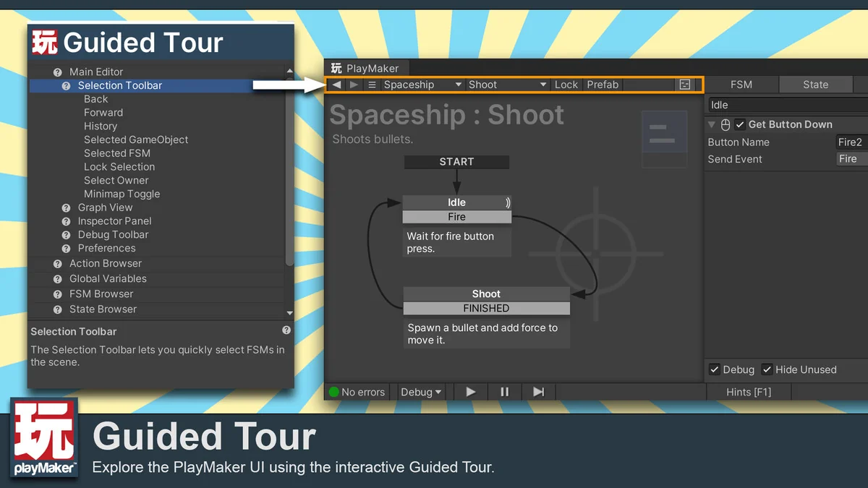Switch to the State tab

[815, 85]
